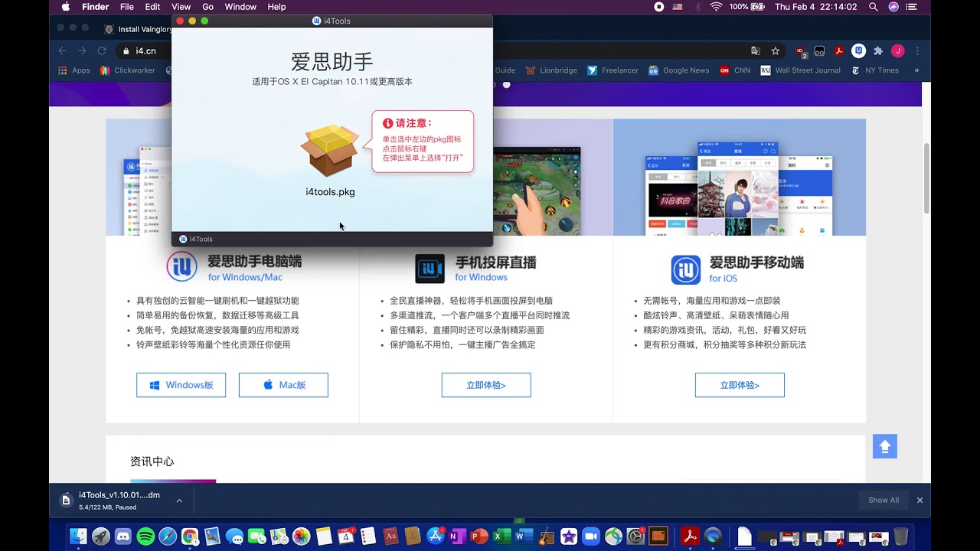Open Spotify from the Dock
Screen dimensions: 980x551
(x=145, y=536)
